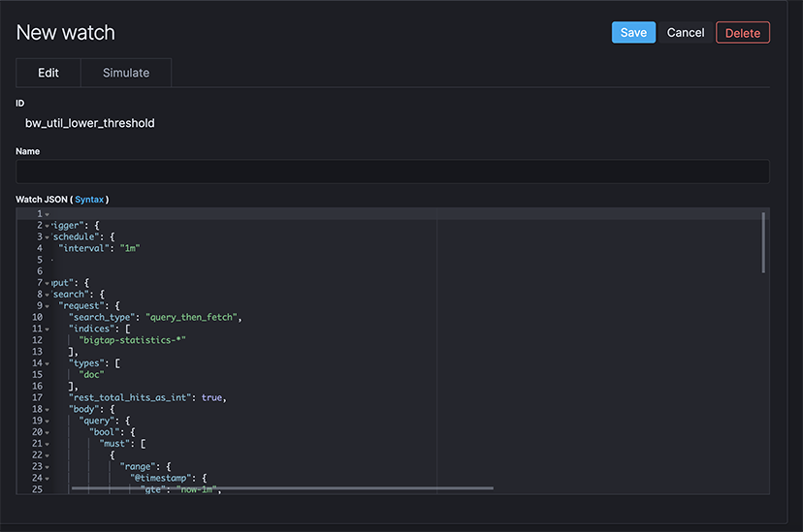The image size is (803, 532).
Task: Click the "types" key on line 14
Action: [88, 363]
